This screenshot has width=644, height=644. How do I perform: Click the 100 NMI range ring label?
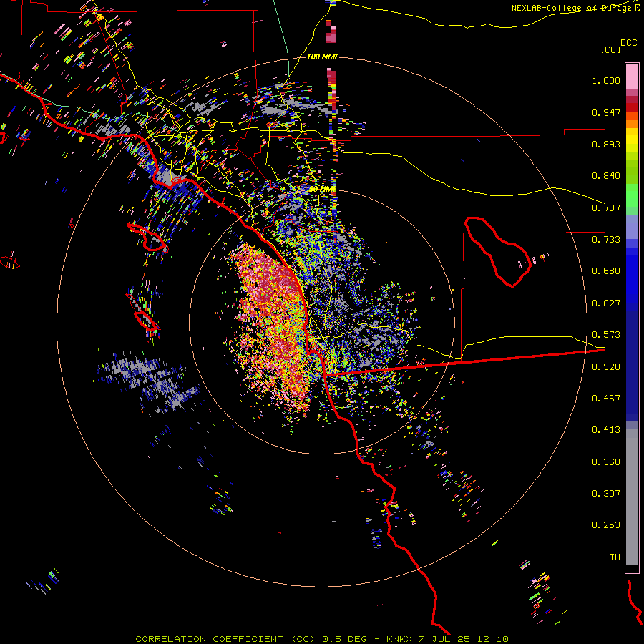click(x=322, y=57)
